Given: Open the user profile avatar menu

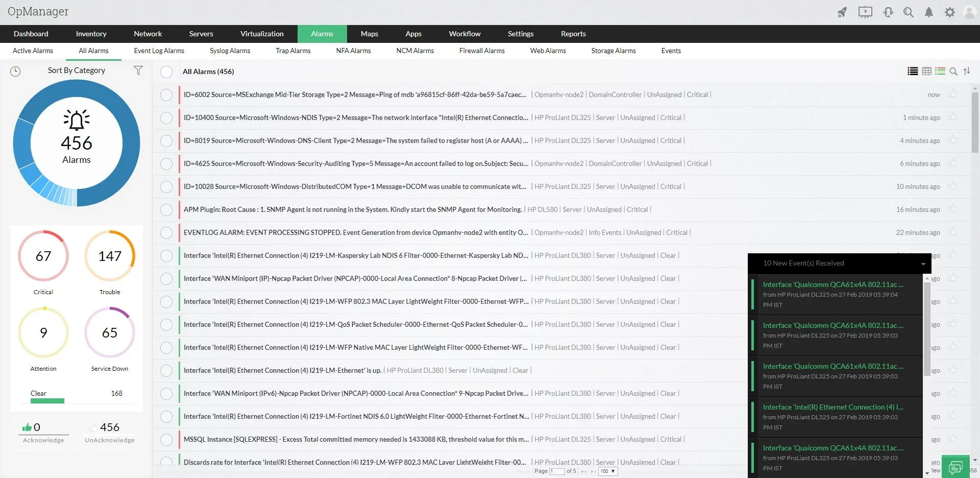Looking at the screenshot, I should tap(969, 12).
